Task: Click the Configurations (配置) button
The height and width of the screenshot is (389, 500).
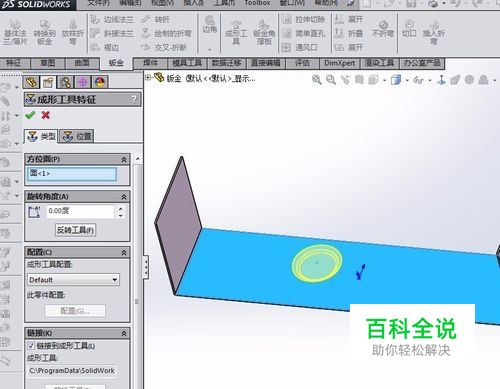Action: pyautogui.click(x=75, y=311)
